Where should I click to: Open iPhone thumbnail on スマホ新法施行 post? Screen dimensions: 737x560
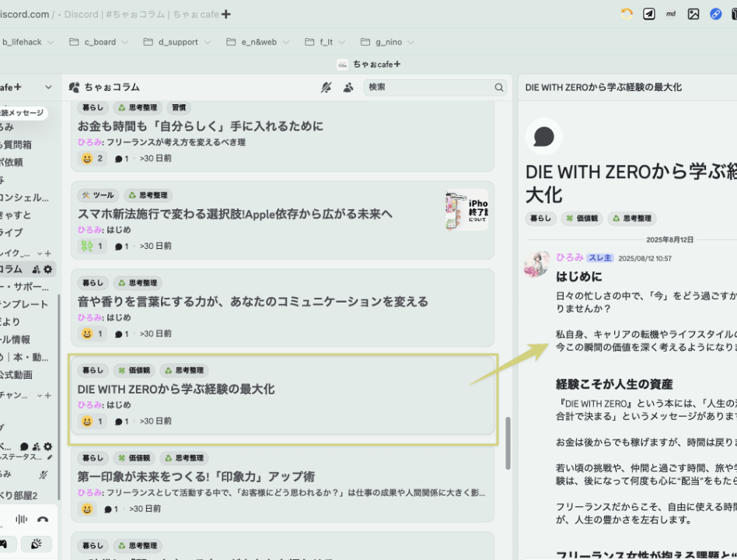(x=466, y=210)
